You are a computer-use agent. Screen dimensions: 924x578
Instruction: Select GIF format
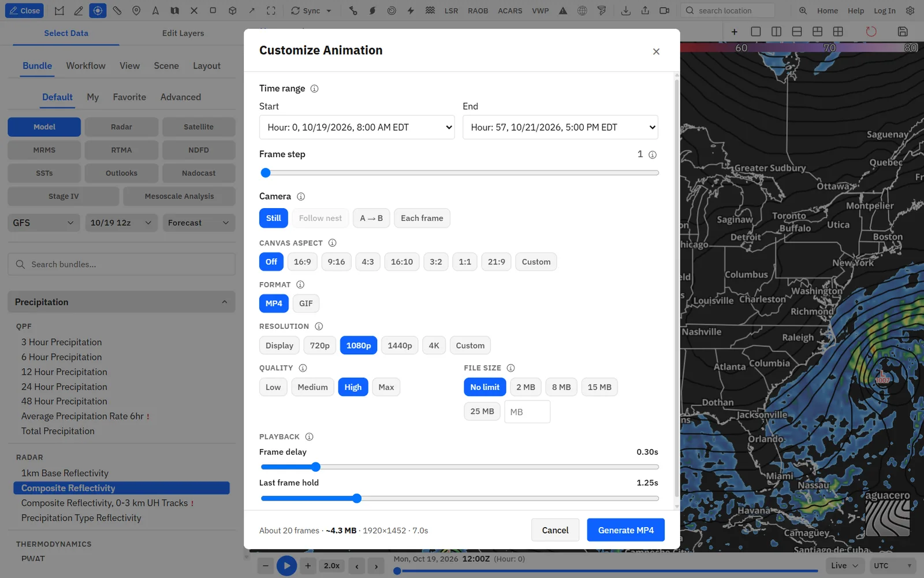(306, 303)
